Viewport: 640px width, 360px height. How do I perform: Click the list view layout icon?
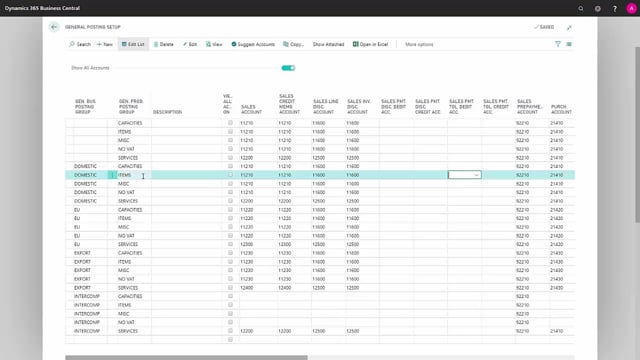[569, 44]
